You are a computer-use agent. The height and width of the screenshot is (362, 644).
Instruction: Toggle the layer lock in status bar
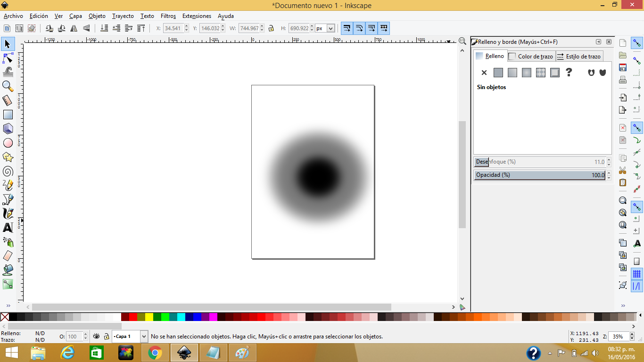(x=107, y=337)
